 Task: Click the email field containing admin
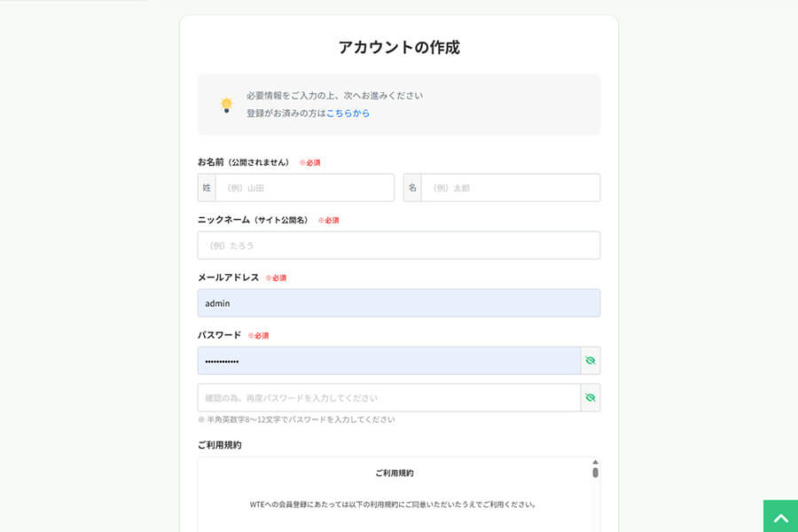tap(398, 302)
